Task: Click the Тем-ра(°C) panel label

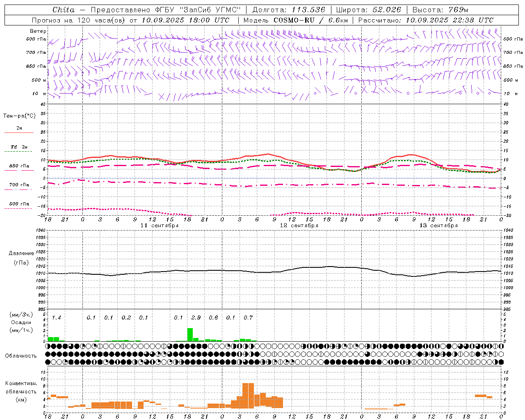Action: point(19,116)
